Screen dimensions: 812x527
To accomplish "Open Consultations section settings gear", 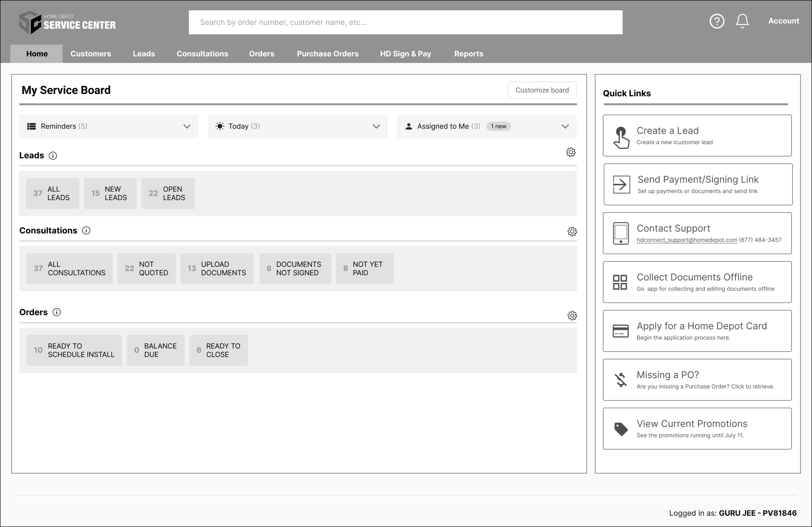I will click(x=572, y=231).
